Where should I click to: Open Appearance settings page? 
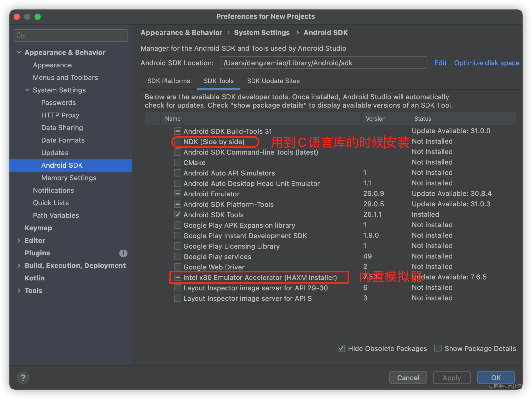pos(52,65)
